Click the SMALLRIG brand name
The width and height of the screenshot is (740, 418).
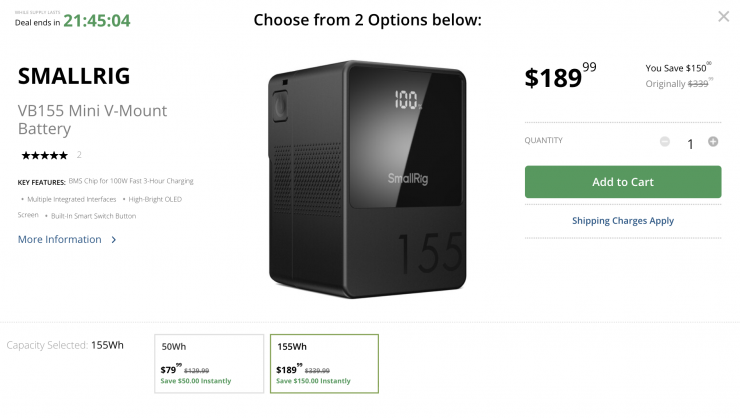point(74,77)
